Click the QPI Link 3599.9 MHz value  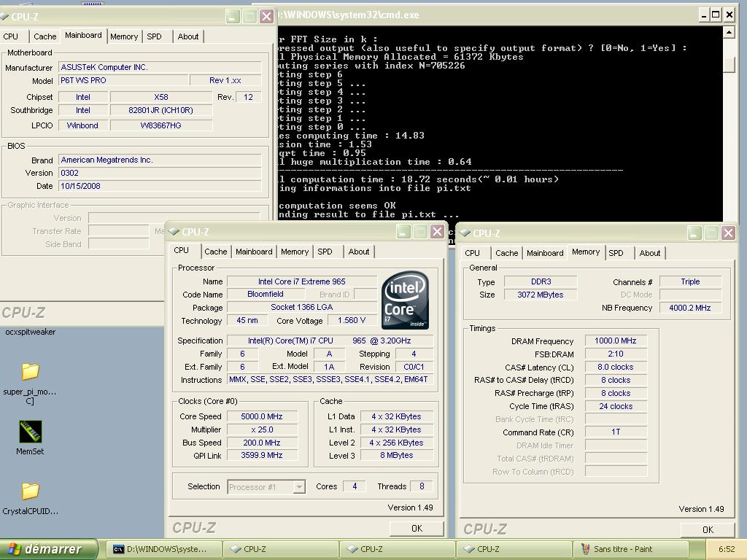[x=262, y=456]
